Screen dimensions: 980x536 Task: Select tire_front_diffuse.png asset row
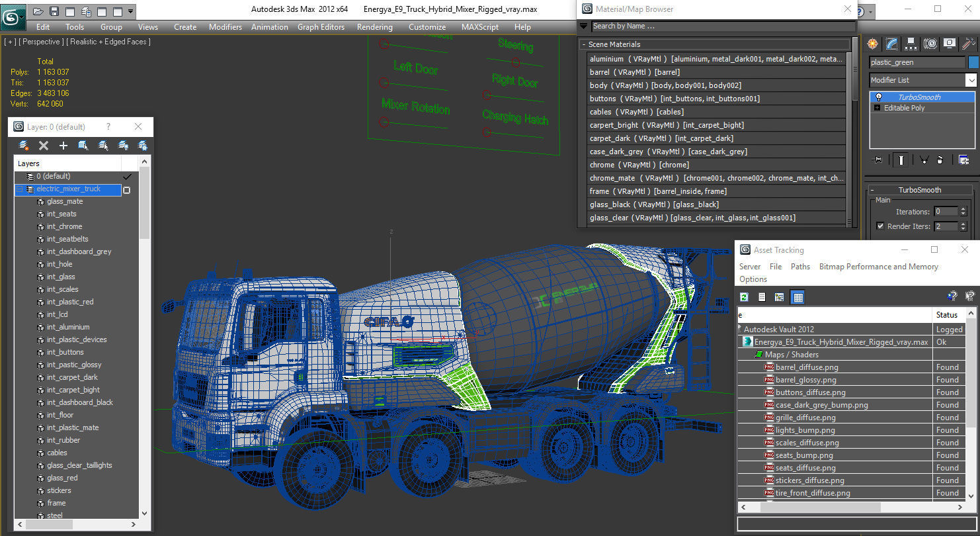click(x=813, y=493)
